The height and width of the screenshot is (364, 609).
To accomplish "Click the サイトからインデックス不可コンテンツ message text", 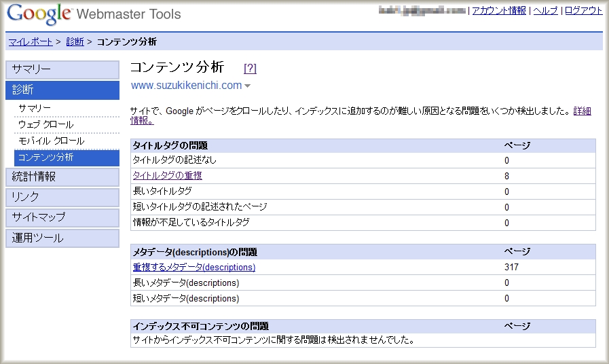I will 274,340.
